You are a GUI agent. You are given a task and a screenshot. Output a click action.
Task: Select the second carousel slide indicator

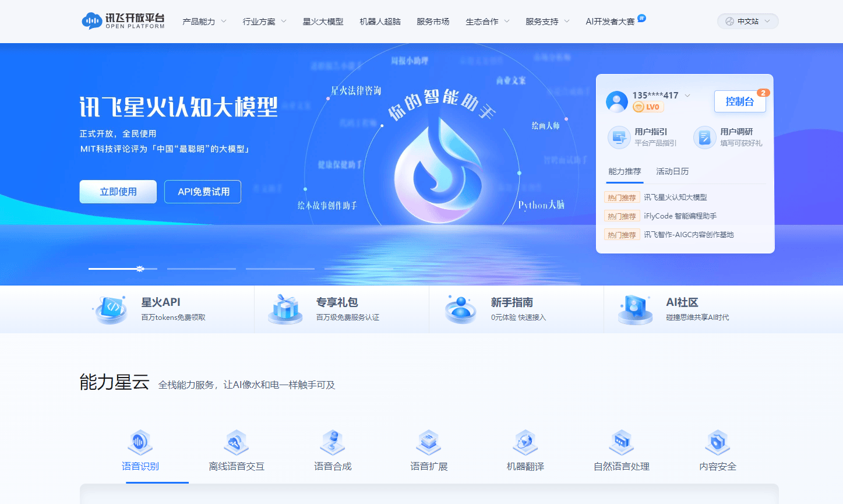(x=202, y=269)
